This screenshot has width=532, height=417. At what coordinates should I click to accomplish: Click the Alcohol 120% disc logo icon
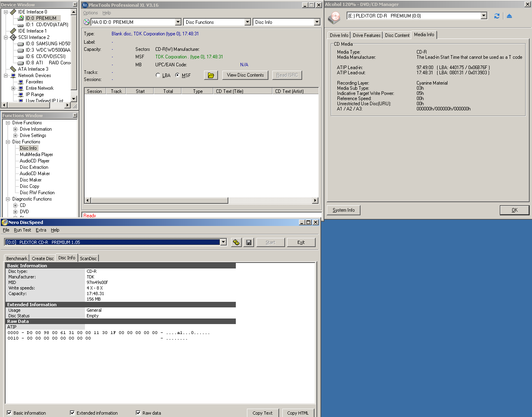pos(334,17)
